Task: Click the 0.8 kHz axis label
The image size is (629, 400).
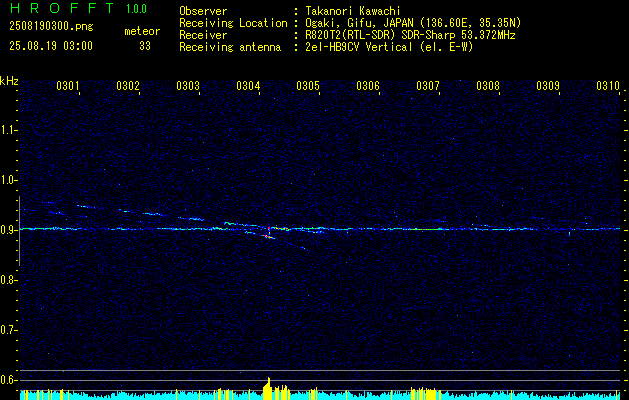Action: pos(8,280)
